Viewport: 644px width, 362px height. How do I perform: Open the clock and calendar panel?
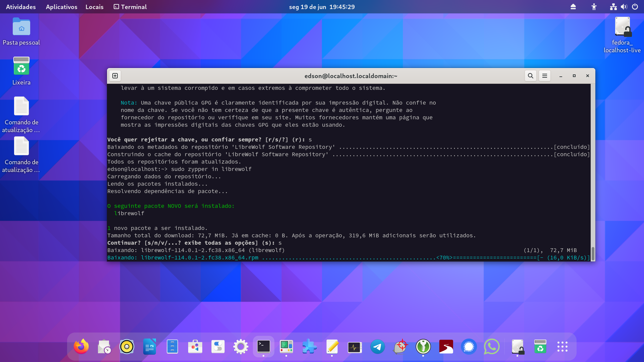322,7
